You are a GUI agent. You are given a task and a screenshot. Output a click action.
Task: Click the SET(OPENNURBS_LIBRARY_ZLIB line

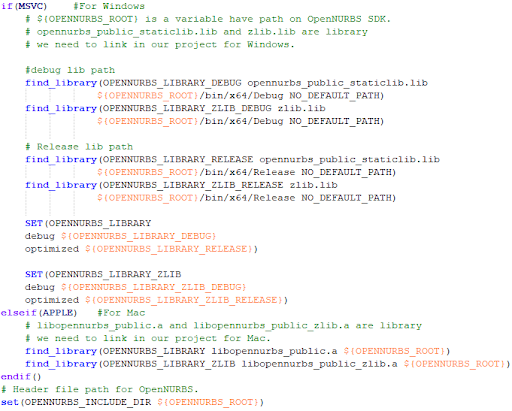pyautogui.click(x=103, y=274)
